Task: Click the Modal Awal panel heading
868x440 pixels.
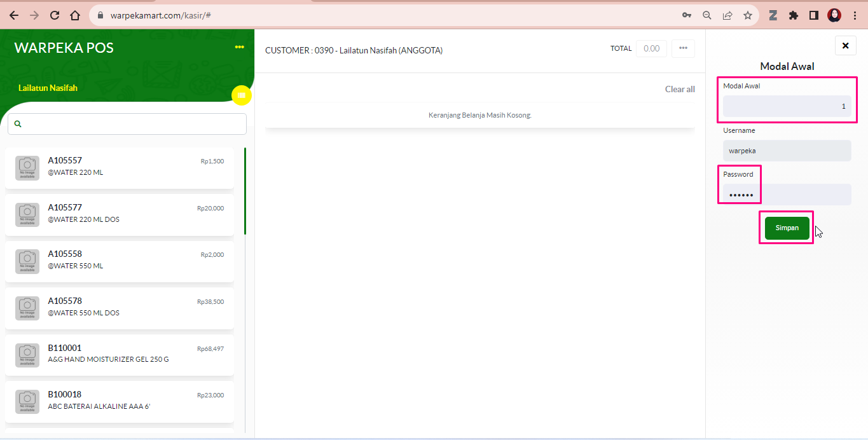Action: coord(787,66)
